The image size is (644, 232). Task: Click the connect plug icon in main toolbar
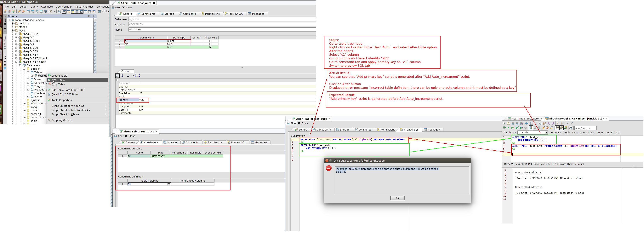tap(19, 12)
